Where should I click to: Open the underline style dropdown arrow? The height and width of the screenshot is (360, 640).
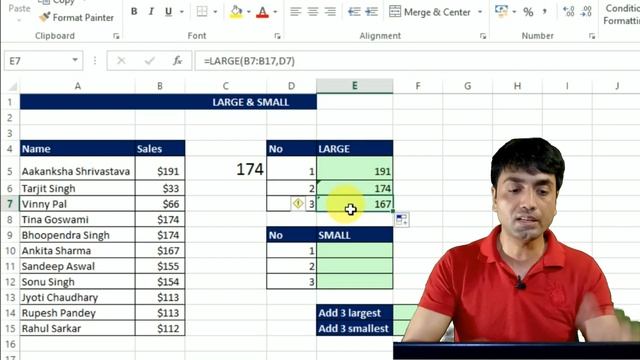tap(182, 12)
